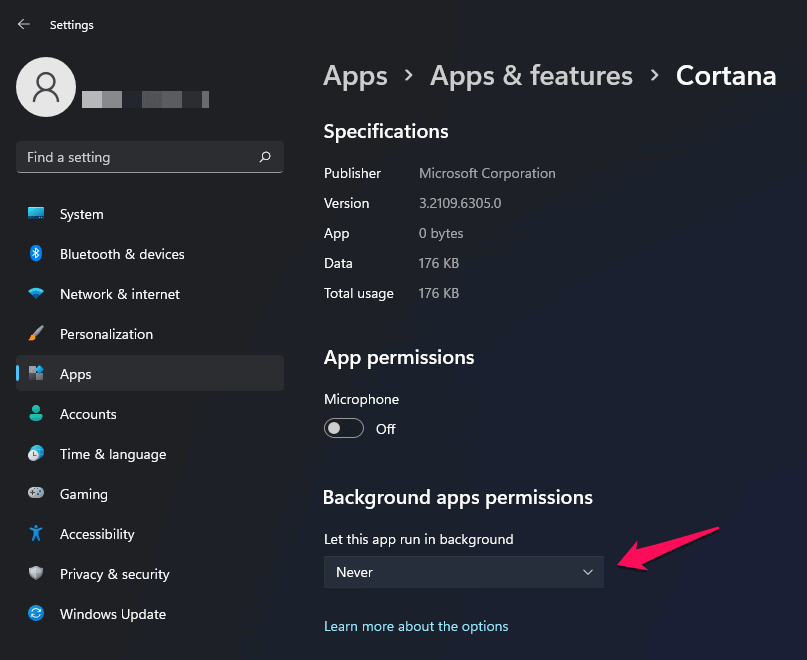This screenshot has width=807, height=660.
Task: Open Learn more about the options link
Action: coord(416,626)
